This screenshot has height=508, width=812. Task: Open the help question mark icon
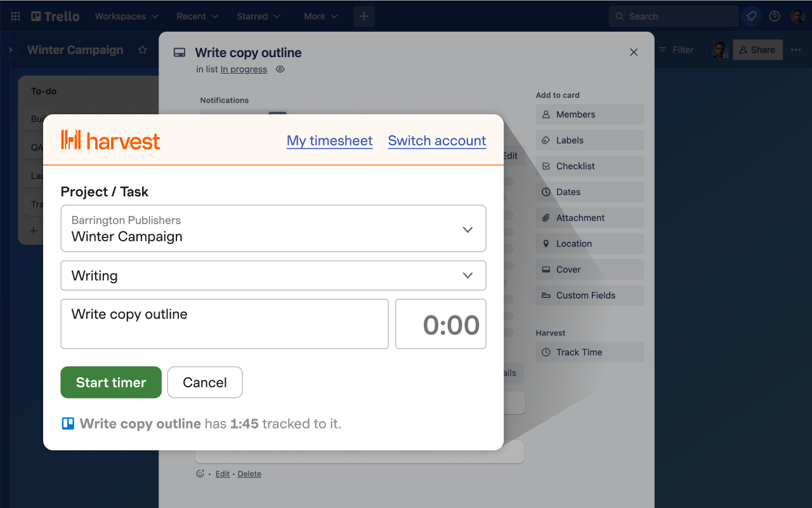pyautogui.click(x=775, y=17)
